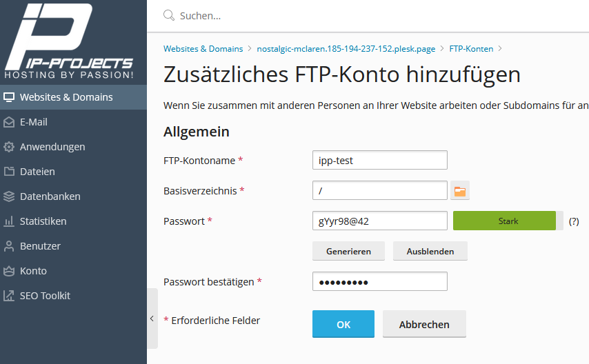Focus the FTP-Kontoname input field

click(380, 161)
